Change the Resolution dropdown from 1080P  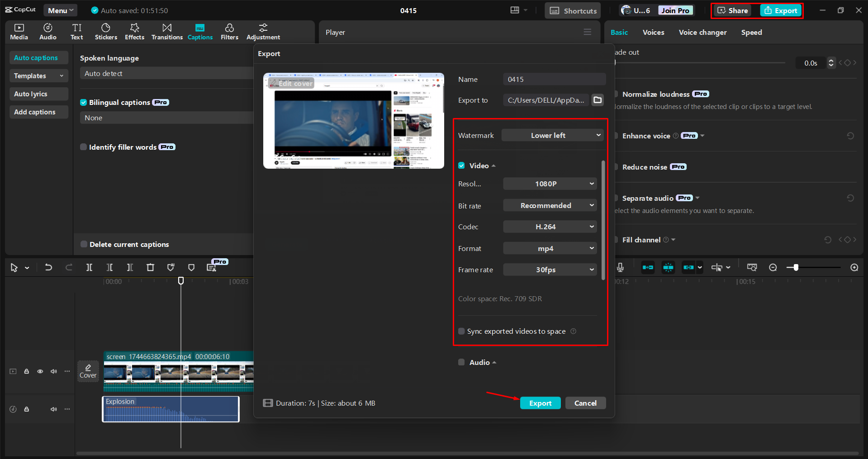[550, 184]
